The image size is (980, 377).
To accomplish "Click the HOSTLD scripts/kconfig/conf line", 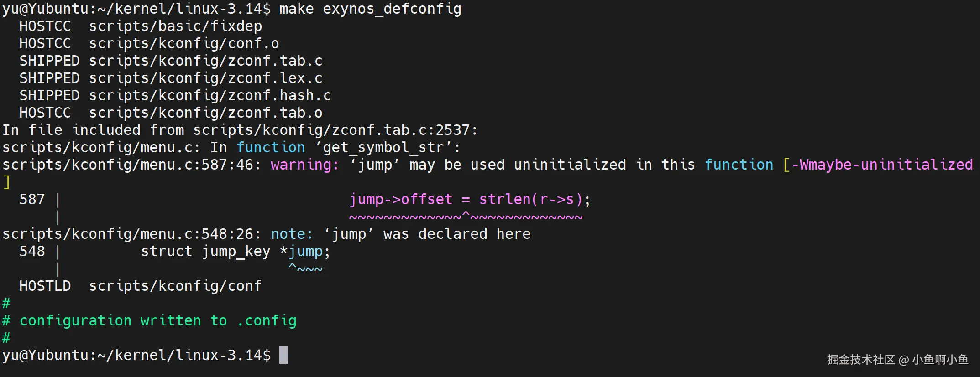I will tap(140, 286).
